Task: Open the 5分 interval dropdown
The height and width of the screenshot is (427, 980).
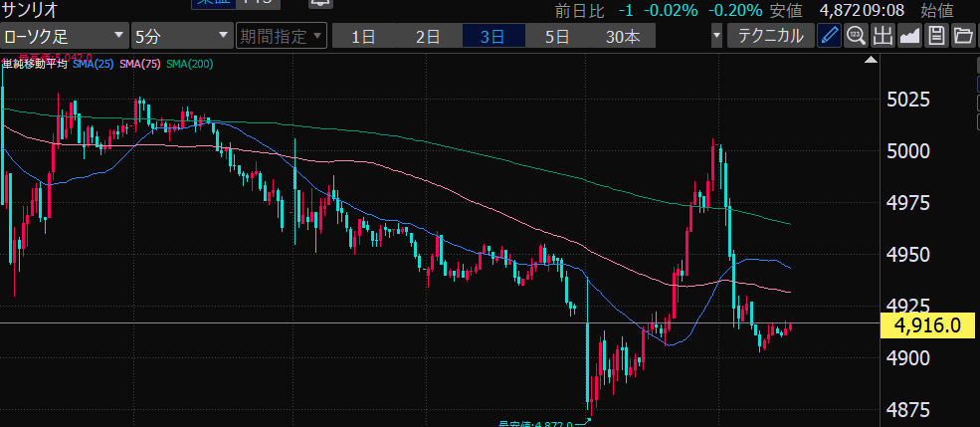Action: coord(181,37)
